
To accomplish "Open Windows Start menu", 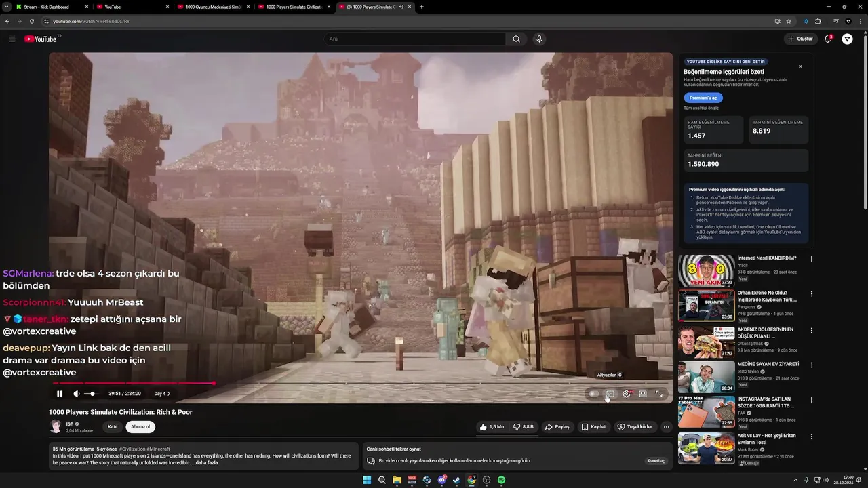I will point(367,480).
